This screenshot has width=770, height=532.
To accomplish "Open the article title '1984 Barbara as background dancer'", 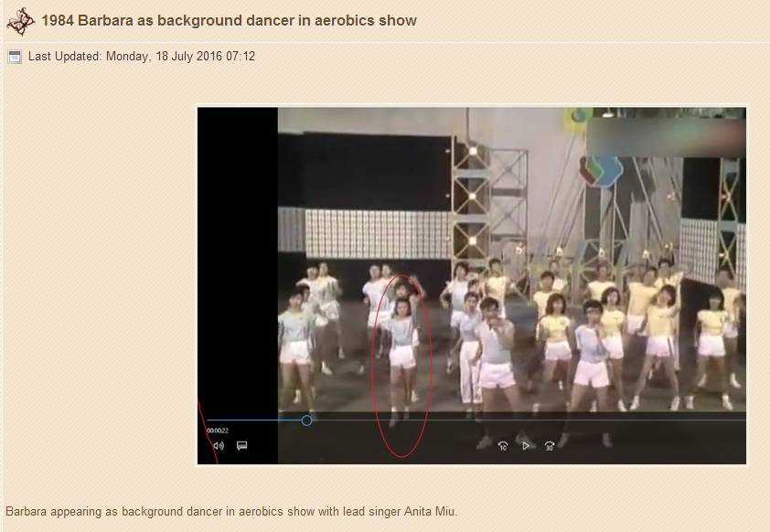I will [x=229, y=21].
